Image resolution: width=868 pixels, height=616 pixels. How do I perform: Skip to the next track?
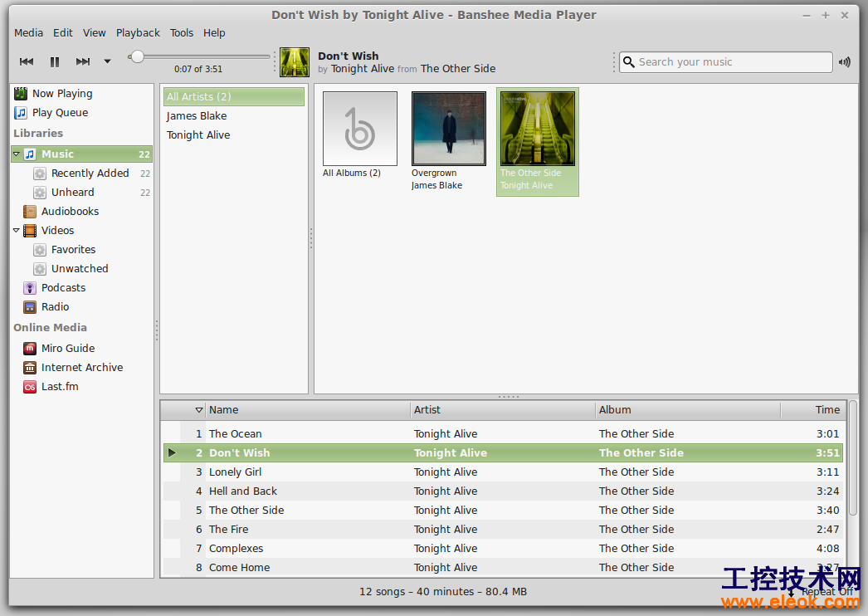[x=83, y=61]
